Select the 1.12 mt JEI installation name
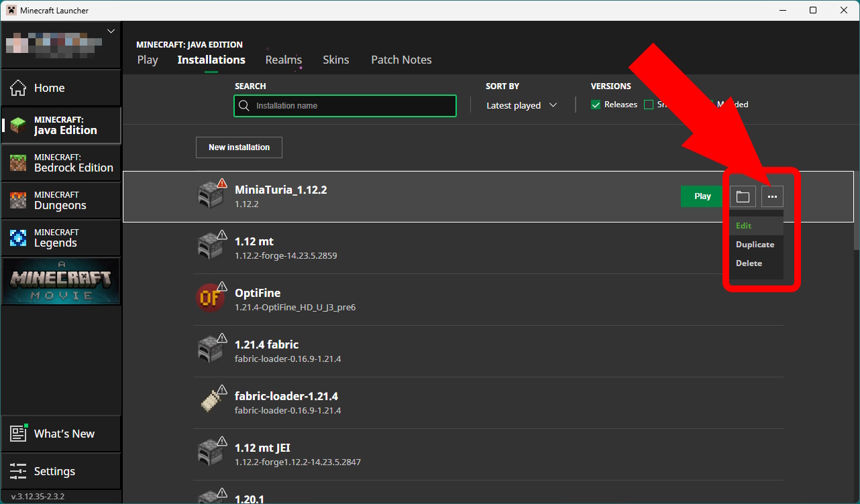The height and width of the screenshot is (504, 860). (262, 448)
